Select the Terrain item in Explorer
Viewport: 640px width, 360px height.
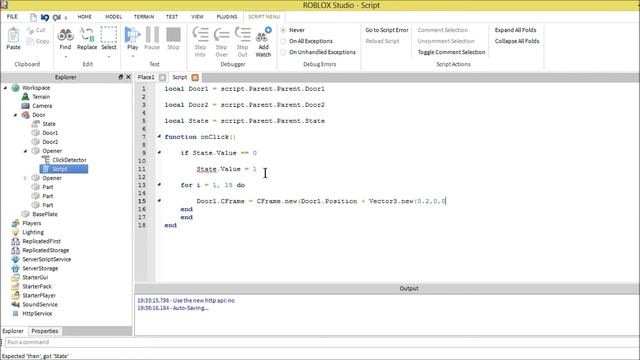tap(41, 97)
